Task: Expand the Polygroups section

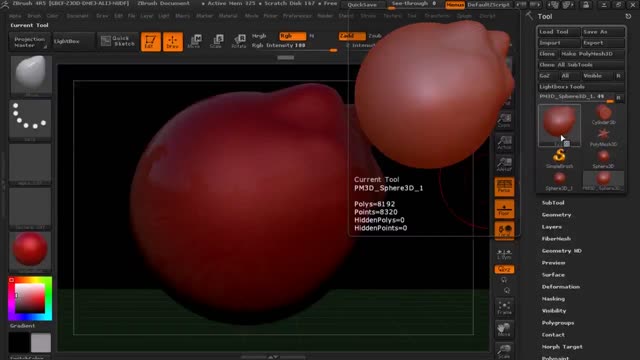Action: pyautogui.click(x=558, y=323)
